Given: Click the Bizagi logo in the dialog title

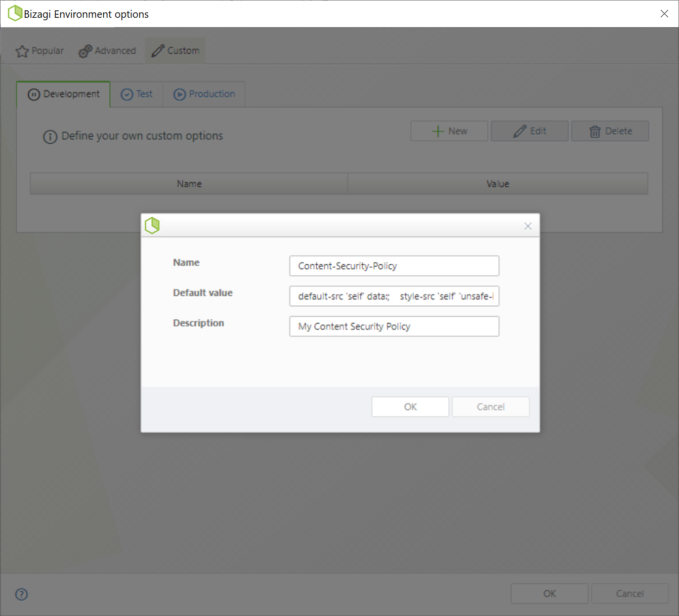Looking at the screenshot, I should tap(152, 225).
